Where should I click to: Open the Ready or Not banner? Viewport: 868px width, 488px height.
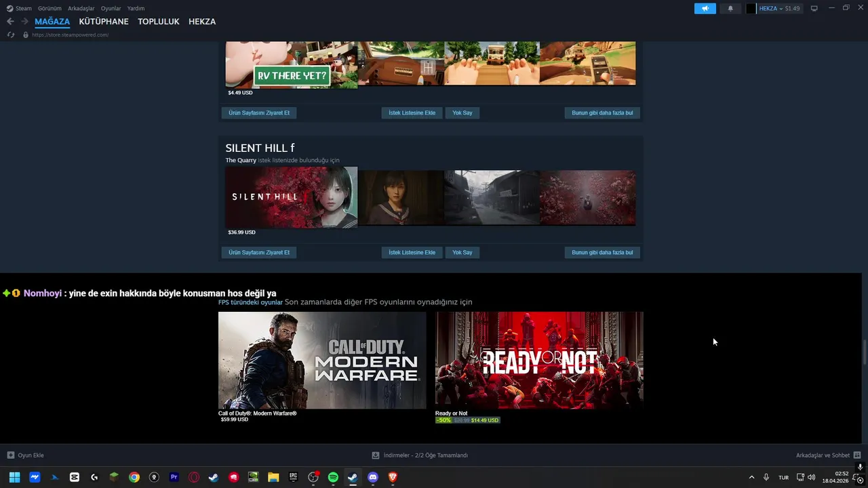point(539,360)
